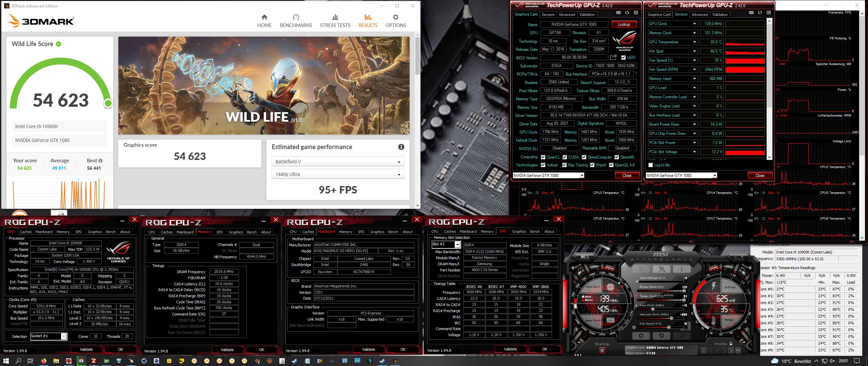Image resolution: width=868 pixels, height=366 pixels.
Task: Click the Bus Interface question mark in GPU-Z
Action: coord(636,74)
